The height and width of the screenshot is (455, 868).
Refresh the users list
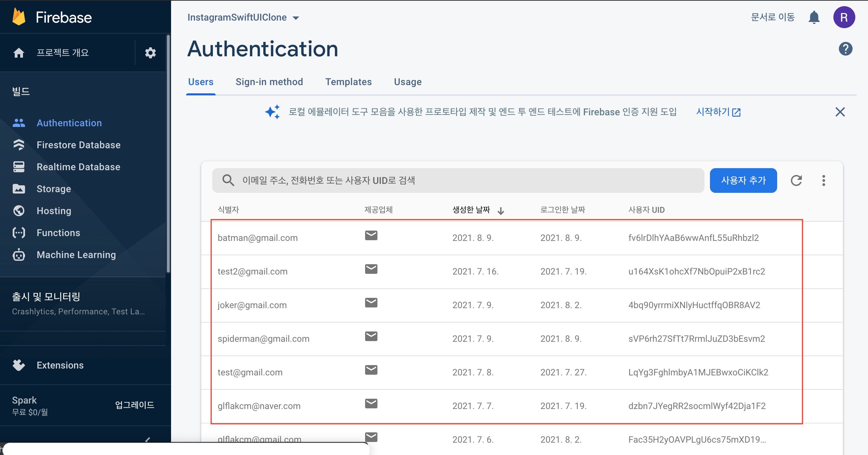[x=796, y=180]
